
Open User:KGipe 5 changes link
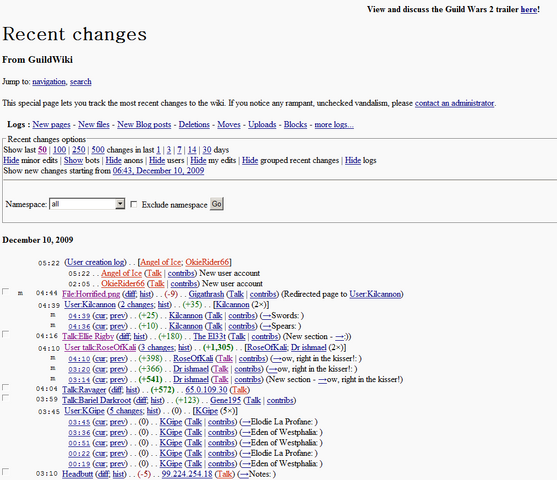coord(126,411)
